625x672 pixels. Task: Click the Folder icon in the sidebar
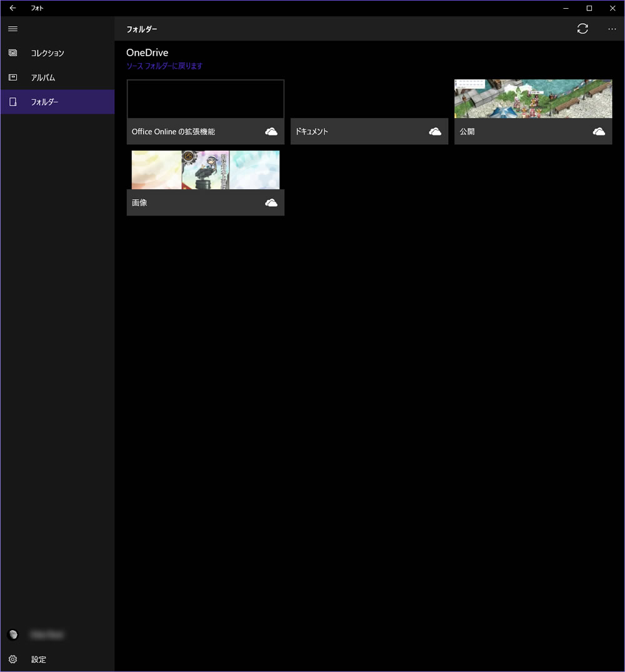click(13, 102)
